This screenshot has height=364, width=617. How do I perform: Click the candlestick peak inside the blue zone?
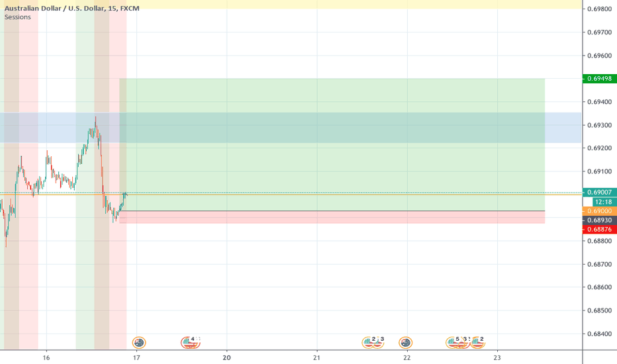pyautogui.click(x=95, y=122)
